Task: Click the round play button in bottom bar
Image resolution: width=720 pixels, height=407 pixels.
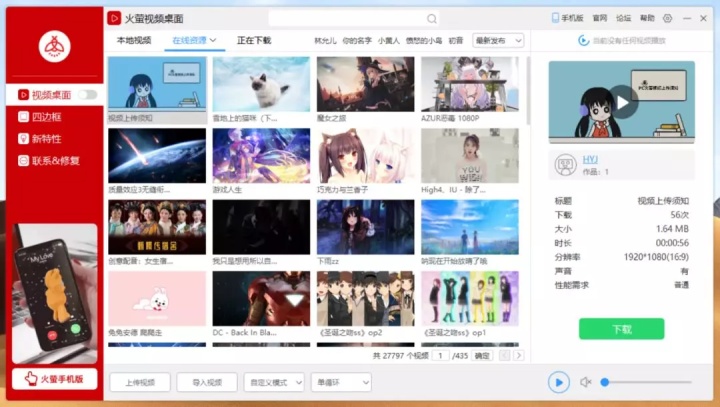Action: (x=558, y=382)
